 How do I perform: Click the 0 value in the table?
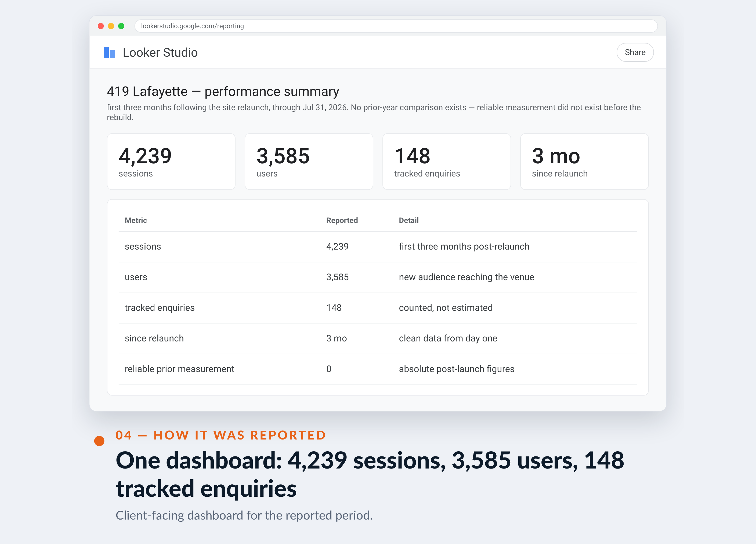click(x=329, y=369)
